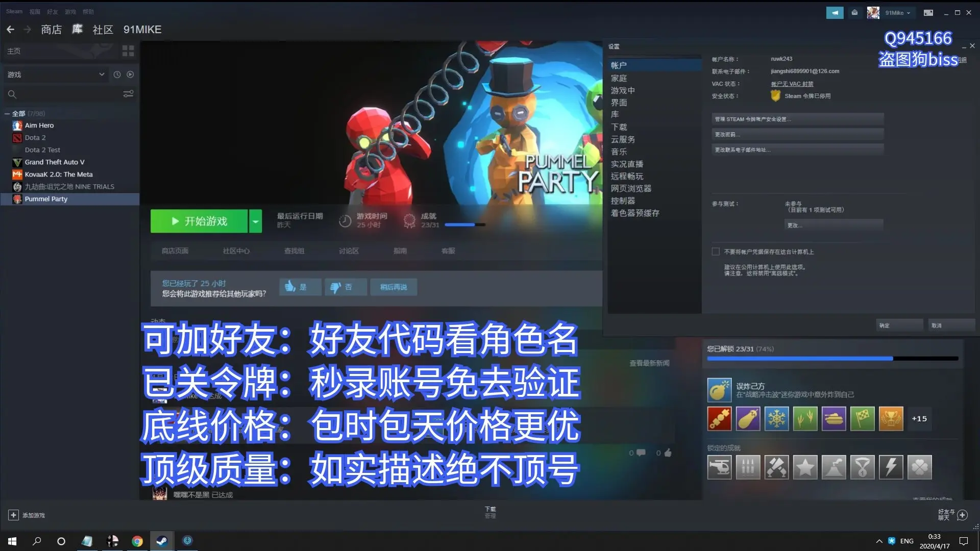Click the thumbs up Yes recommend button

tap(300, 287)
